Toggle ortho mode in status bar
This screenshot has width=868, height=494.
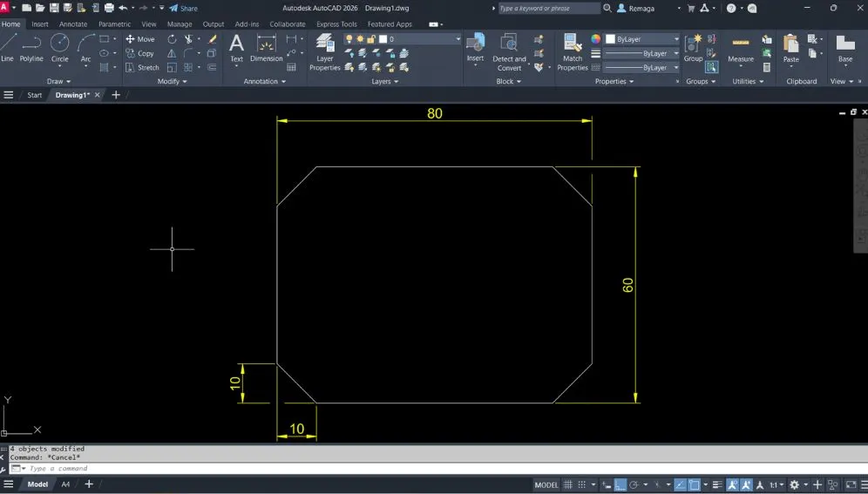[620, 484]
